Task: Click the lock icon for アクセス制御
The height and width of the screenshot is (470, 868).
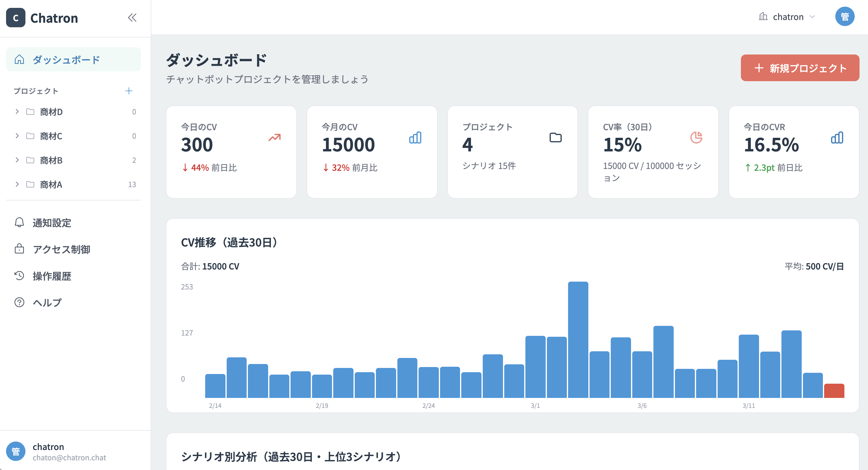Action: pyautogui.click(x=19, y=249)
